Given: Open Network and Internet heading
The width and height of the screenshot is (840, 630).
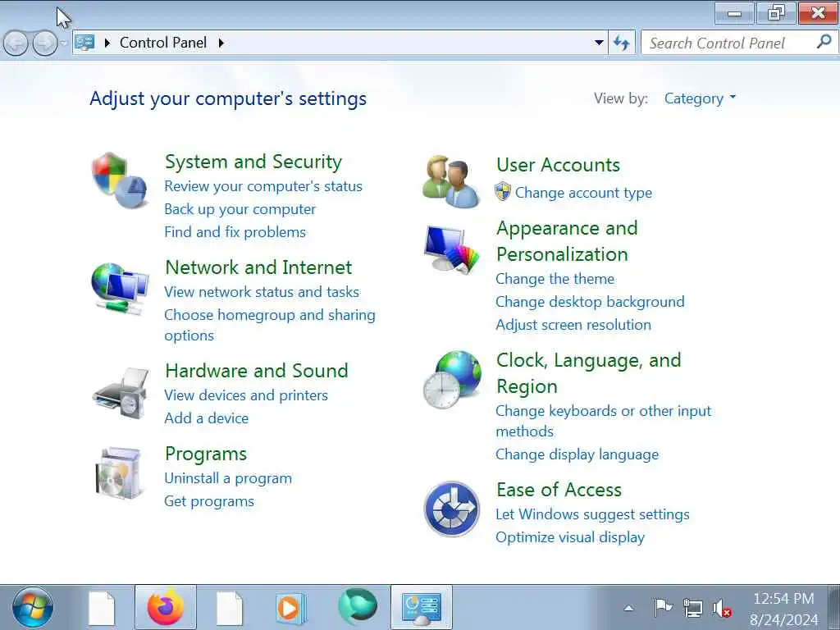Looking at the screenshot, I should point(258,267).
